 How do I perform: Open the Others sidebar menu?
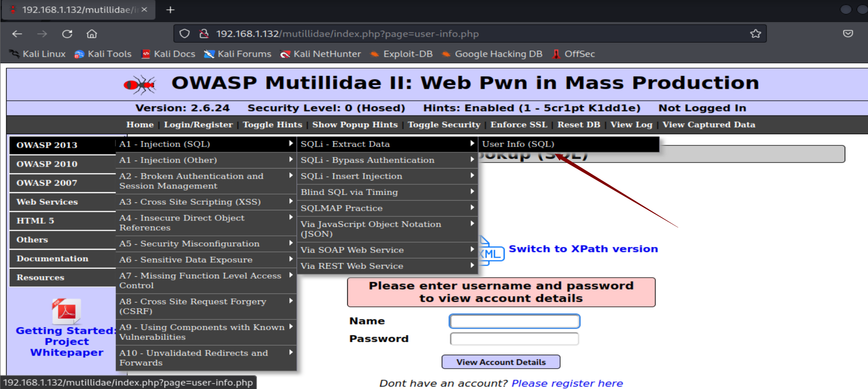(x=62, y=240)
